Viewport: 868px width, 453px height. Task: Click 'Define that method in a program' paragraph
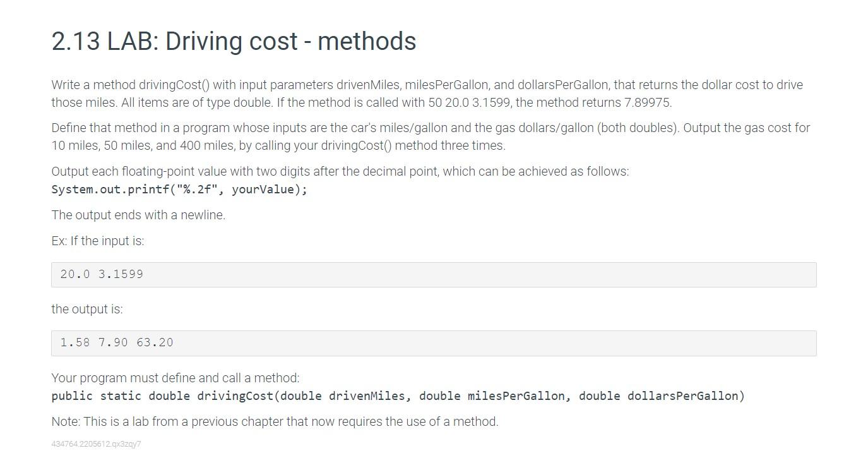point(431,136)
